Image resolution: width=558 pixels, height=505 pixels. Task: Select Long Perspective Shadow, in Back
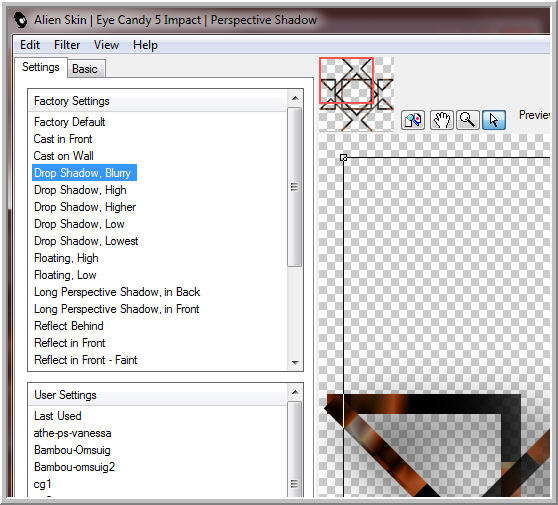pyautogui.click(x=117, y=292)
